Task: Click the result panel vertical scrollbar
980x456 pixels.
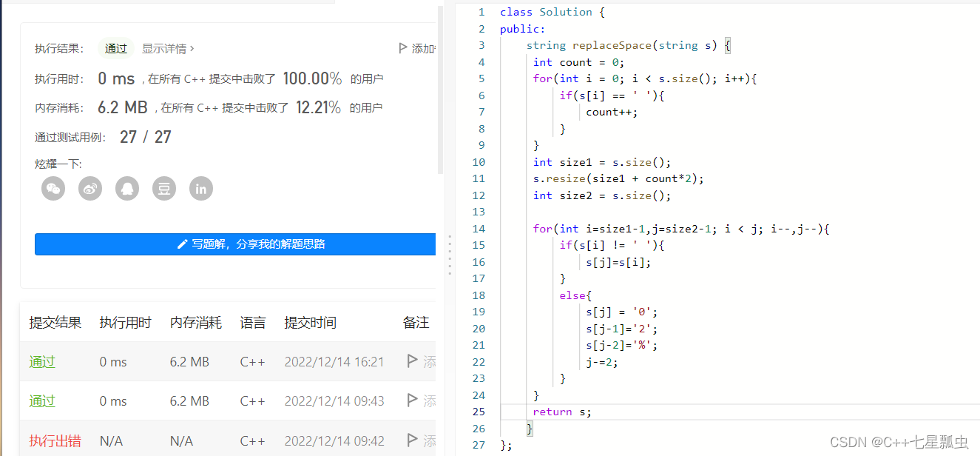Action: point(441,89)
